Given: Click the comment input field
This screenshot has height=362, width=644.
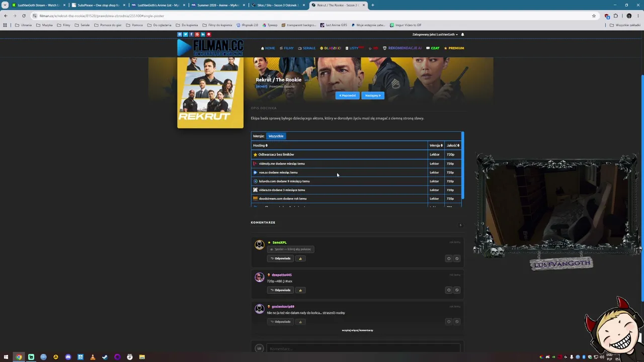Looking at the screenshot, I should click(x=363, y=348).
